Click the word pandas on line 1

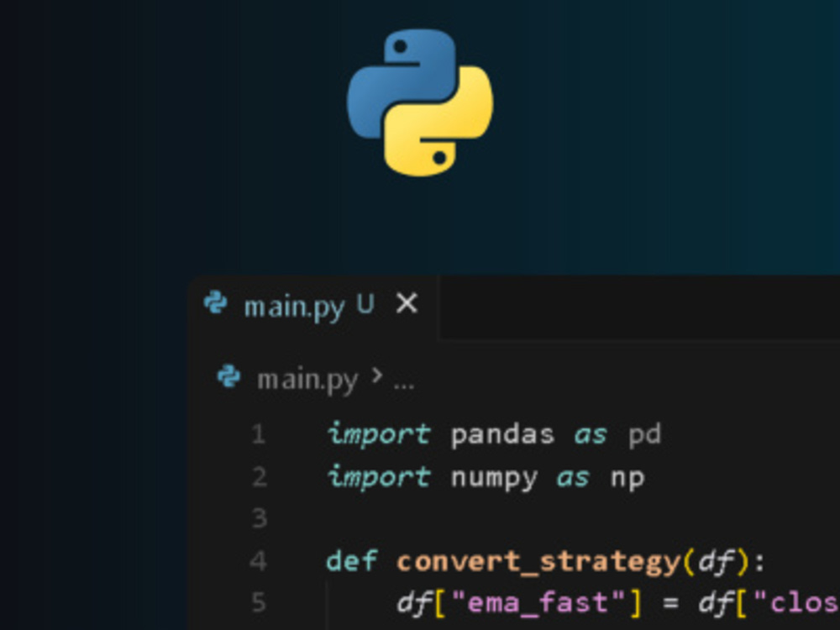pyautogui.click(x=502, y=435)
